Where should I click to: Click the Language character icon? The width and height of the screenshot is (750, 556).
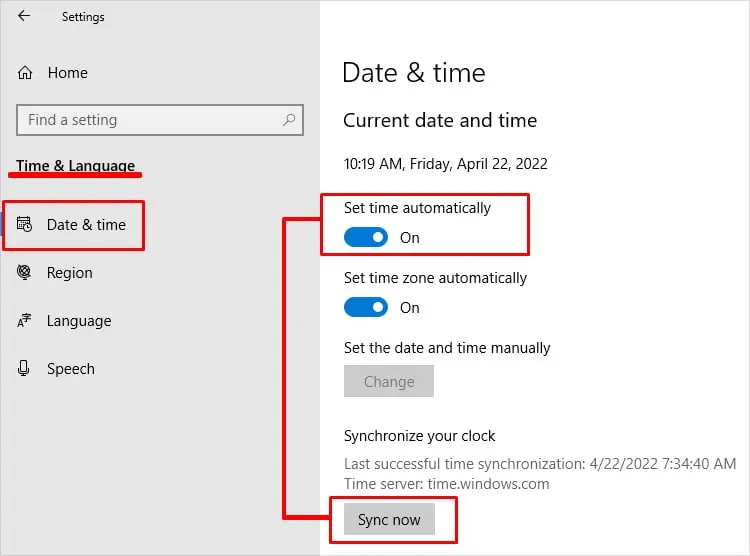[24, 320]
